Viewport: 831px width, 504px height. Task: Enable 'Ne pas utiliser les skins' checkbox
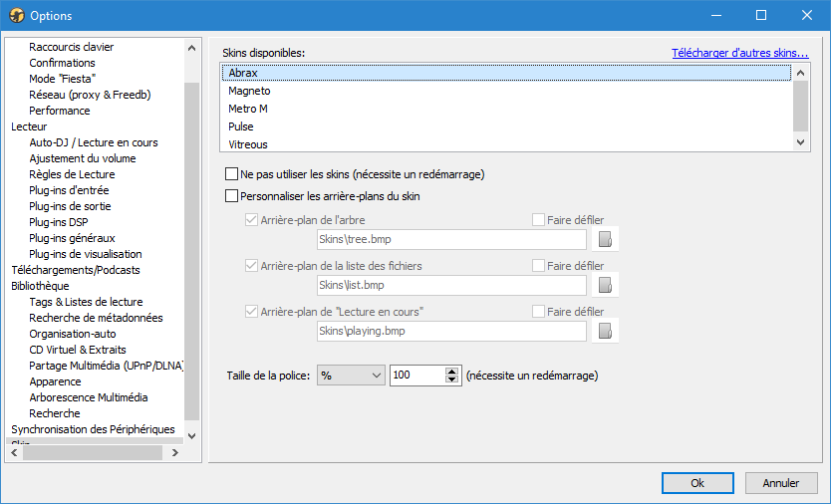coord(233,174)
